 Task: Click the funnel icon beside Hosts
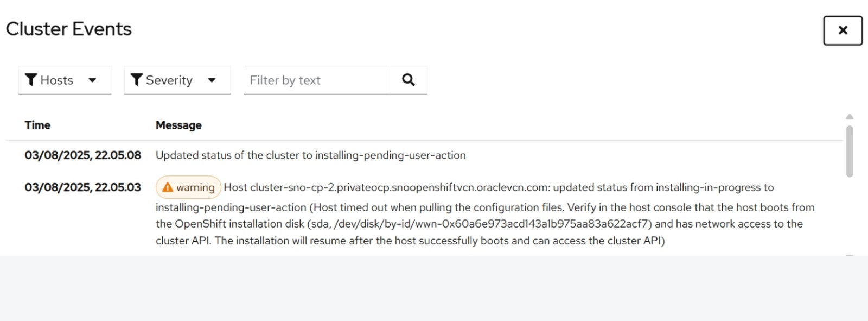31,80
